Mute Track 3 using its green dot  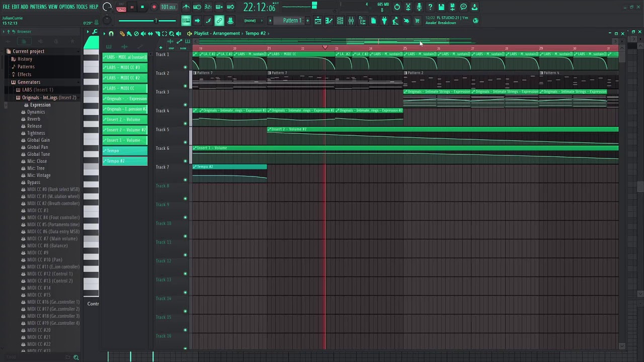[x=185, y=105]
